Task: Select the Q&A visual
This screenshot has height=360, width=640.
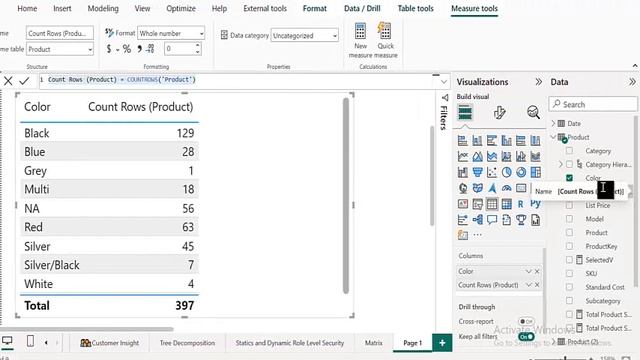Action: point(492,220)
